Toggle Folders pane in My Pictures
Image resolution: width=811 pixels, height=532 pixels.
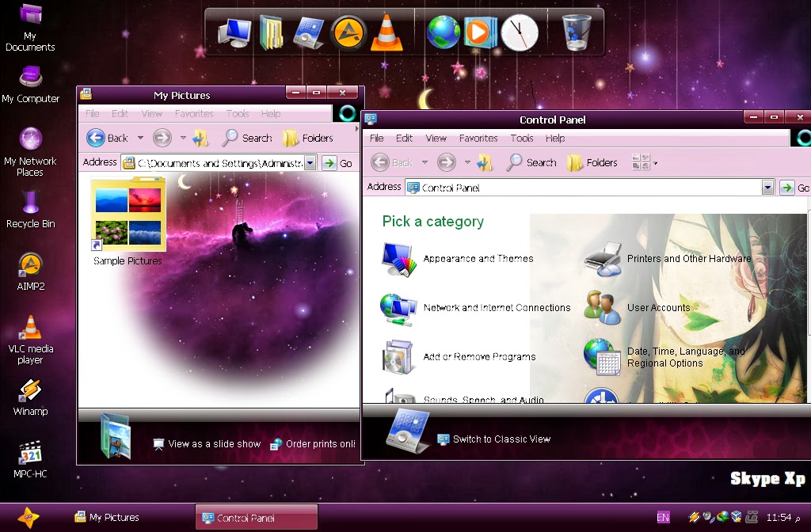(308, 138)
